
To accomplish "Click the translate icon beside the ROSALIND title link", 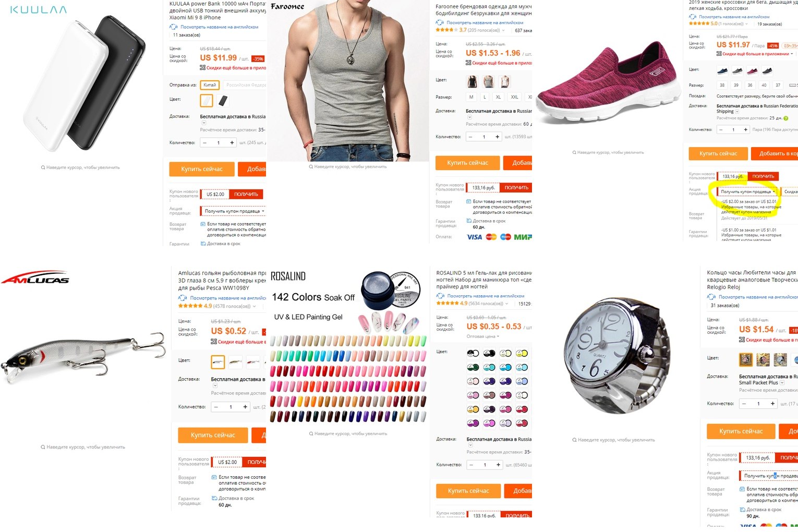I will [440, 296].
